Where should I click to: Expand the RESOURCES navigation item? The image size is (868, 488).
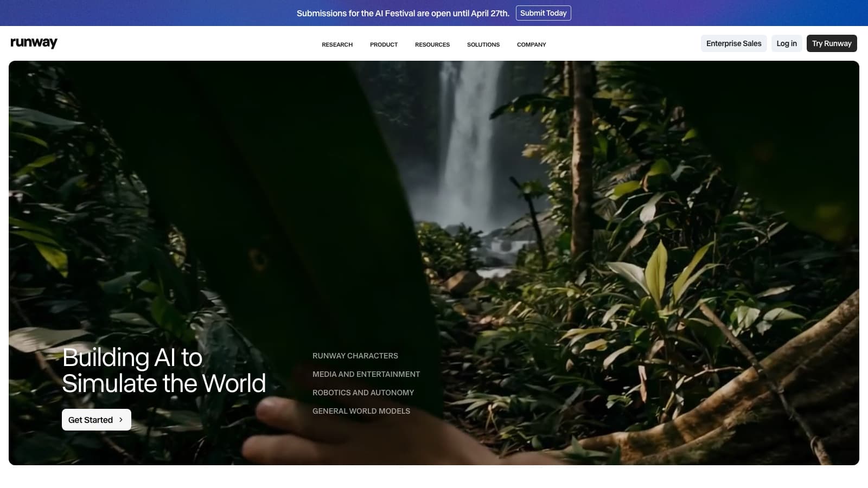click(x=432, y=44)
